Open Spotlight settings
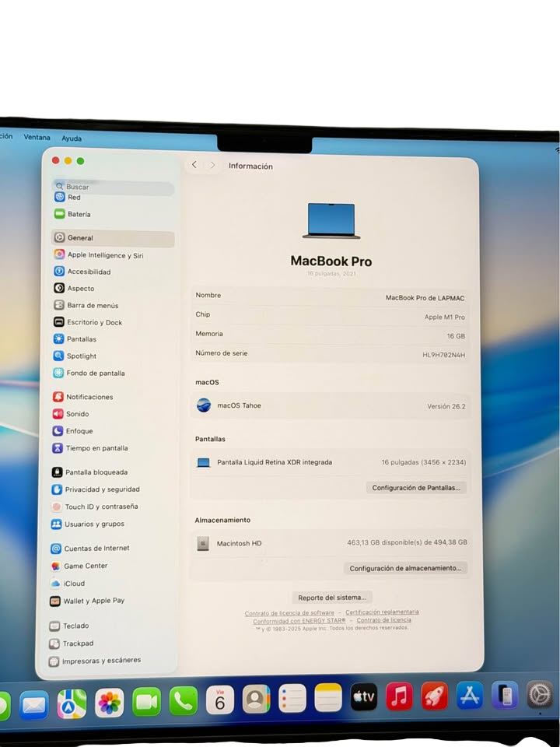Viewport: 560px width, 747px height. [x=75, y=356]
